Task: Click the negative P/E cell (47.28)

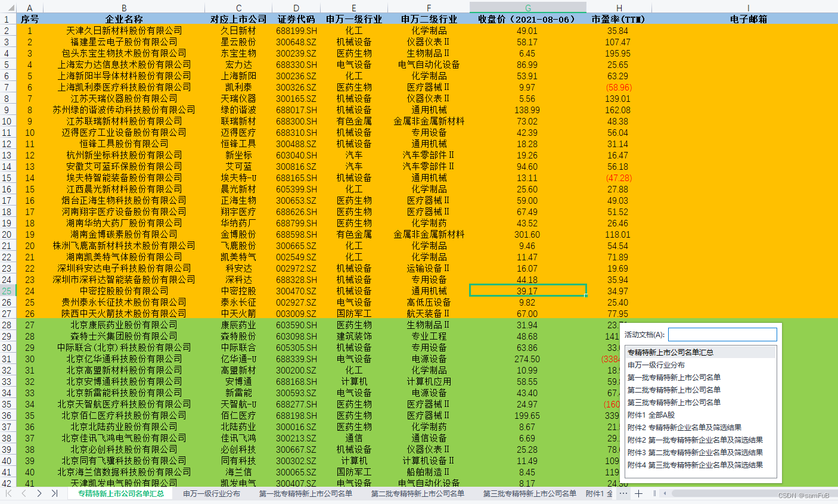Action: 619,178
